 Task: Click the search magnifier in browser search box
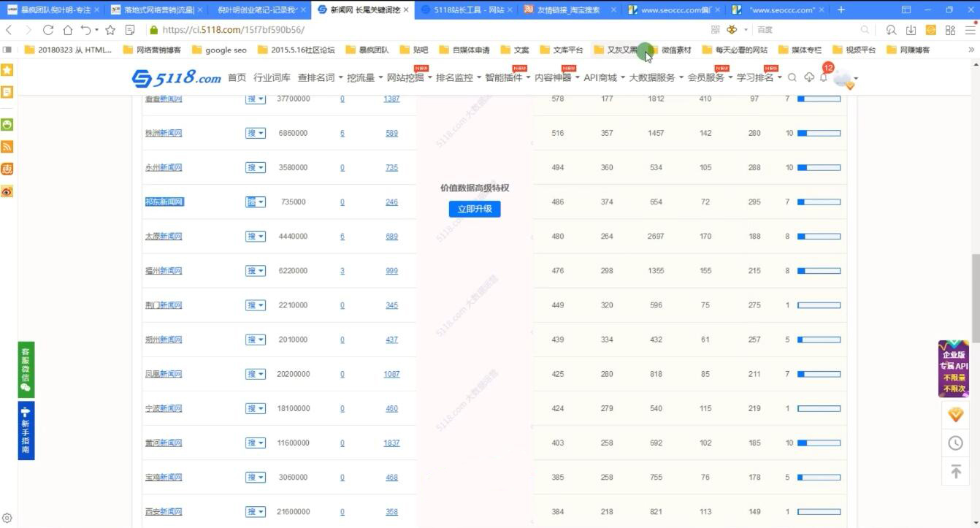coord(865,30)
